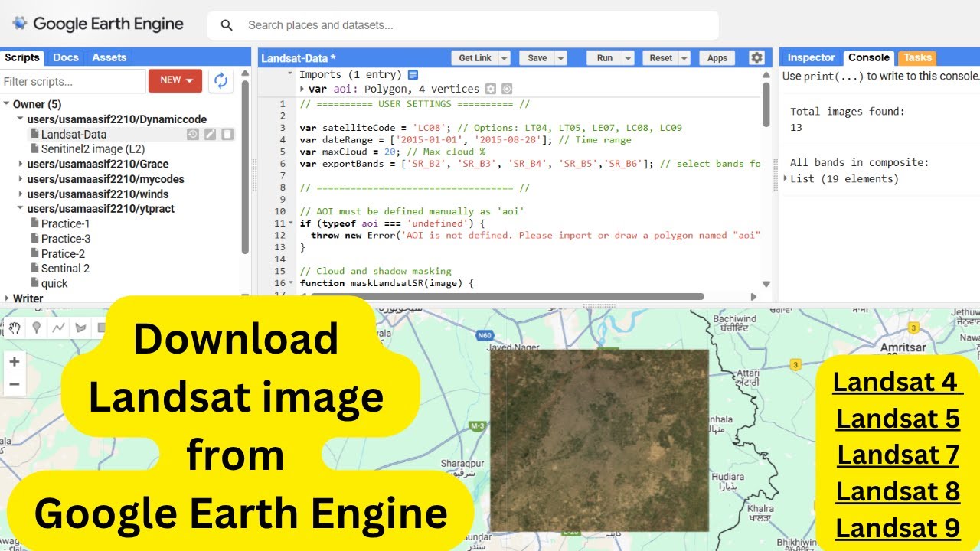Screen dimensions: 980x551
Task: Open Landsat-Data script file
Action: point(73,135)
